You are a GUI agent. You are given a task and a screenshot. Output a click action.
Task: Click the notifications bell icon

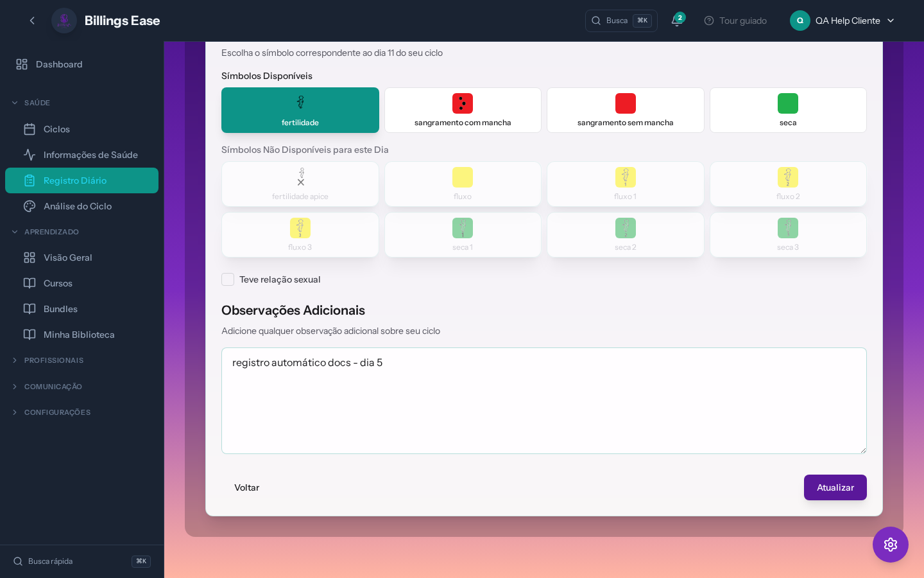click(x=676, y=21)
